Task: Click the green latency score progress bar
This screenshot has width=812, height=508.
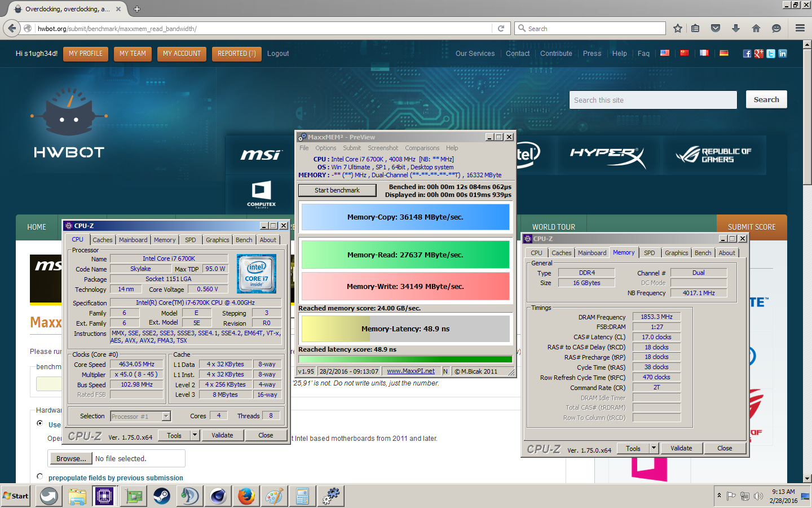Action: [x=405, y=359]
